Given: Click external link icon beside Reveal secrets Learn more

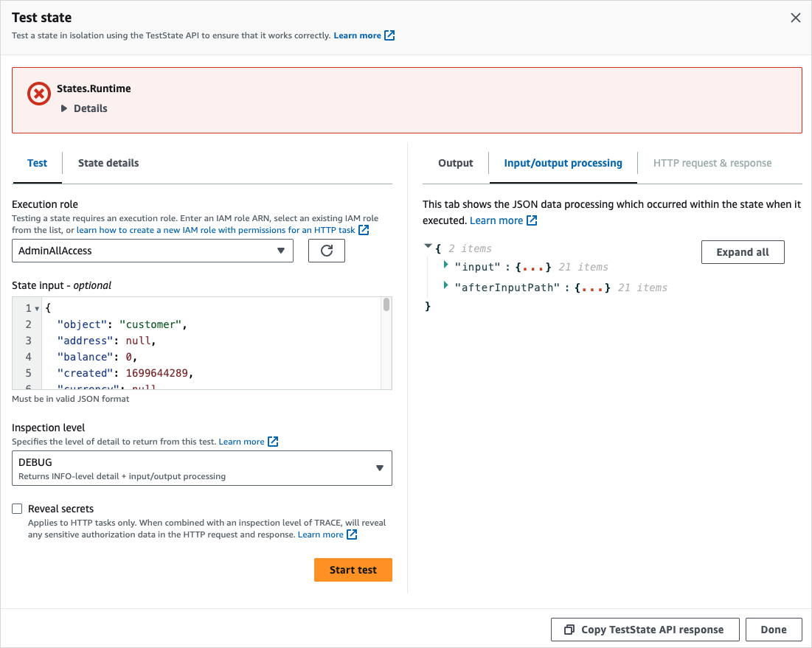Looking at the screenshot, I should pos(352,534).
